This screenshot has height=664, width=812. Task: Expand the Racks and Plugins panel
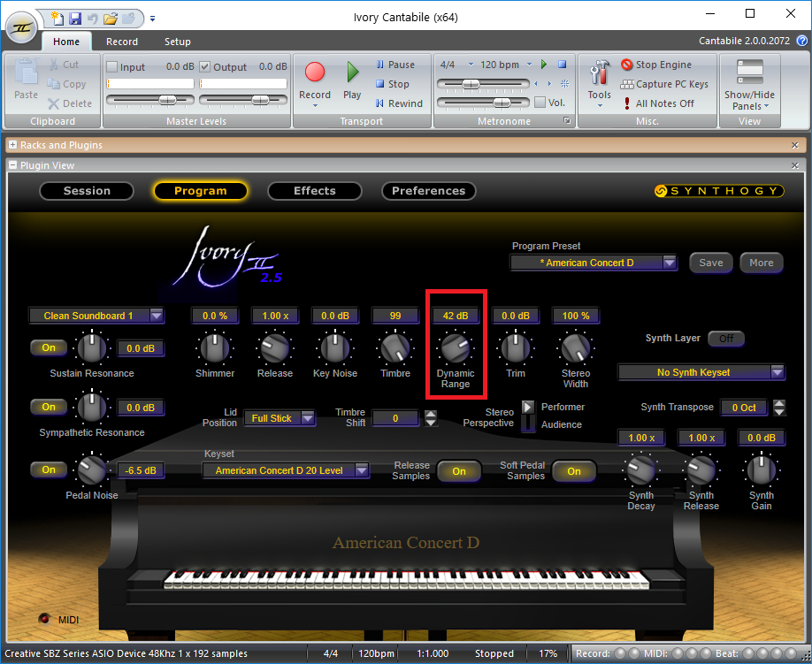pos(12,145)
